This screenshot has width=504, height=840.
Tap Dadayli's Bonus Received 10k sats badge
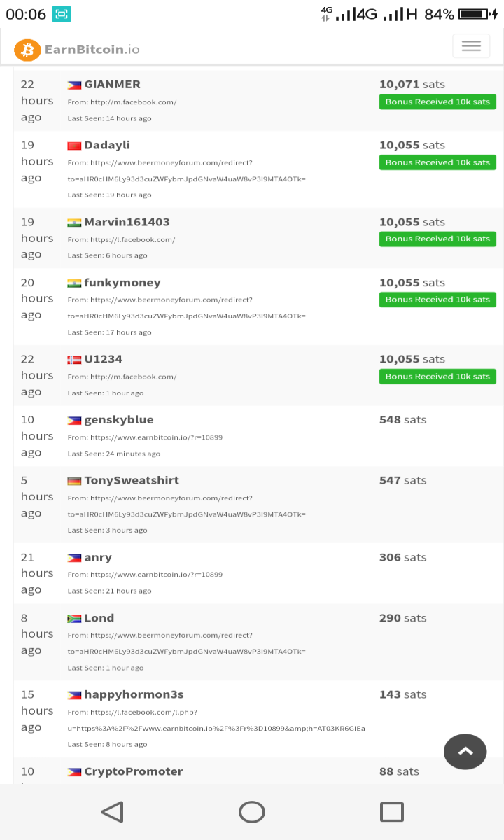click(x=437, y=162)
